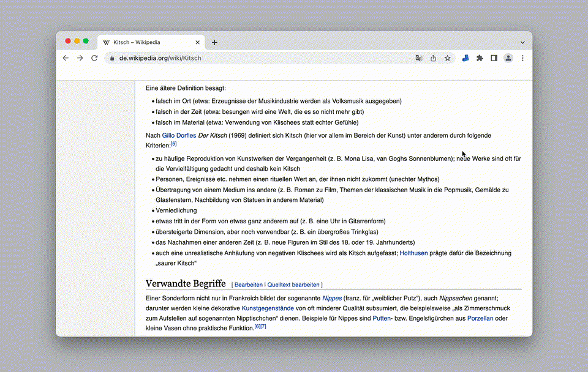Open a new tab with plus
588x372 pixels.
point(214,42)
